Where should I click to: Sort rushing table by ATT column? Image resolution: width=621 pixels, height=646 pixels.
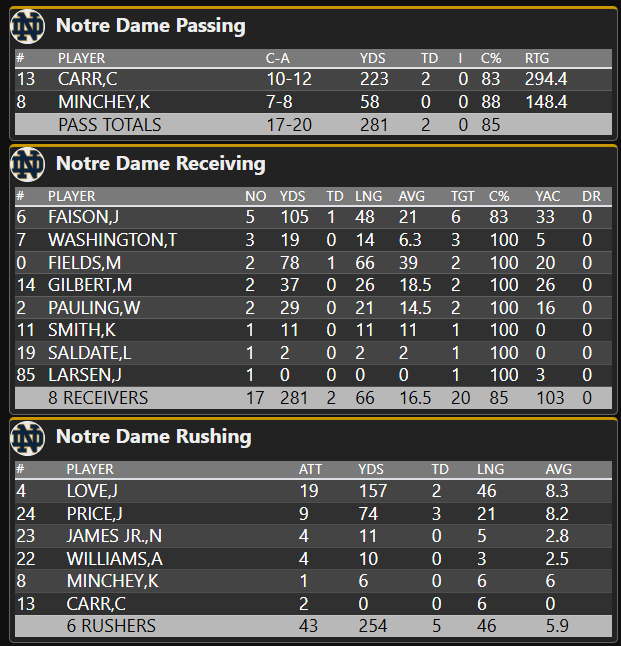[x=310, y=469]
